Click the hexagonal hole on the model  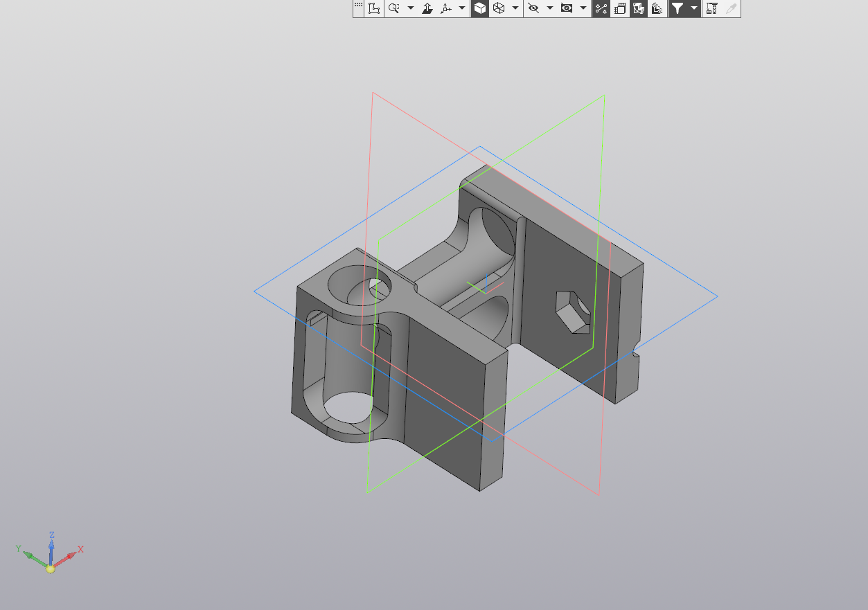572,310
